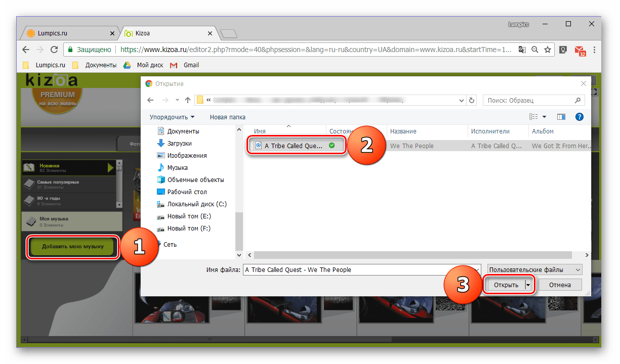Click Chrome back navigation arrow

26,50
